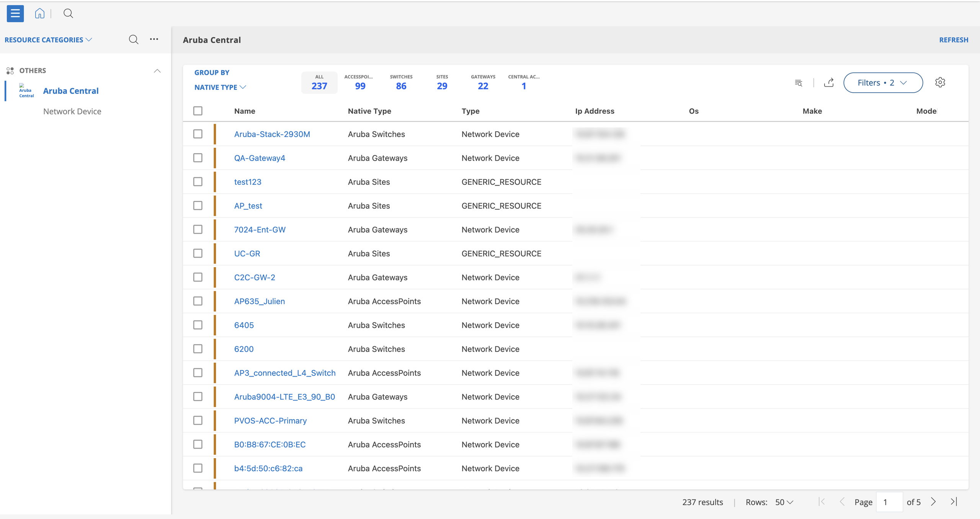Viewport: 980px width, 519px height.
Task: Go to previous page arrow
Action: [842, 501]
